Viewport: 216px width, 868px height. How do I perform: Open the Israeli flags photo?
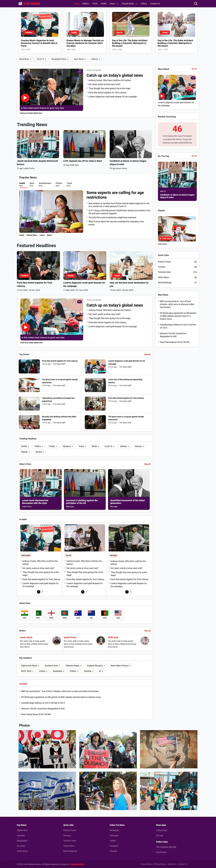[47, 790]
